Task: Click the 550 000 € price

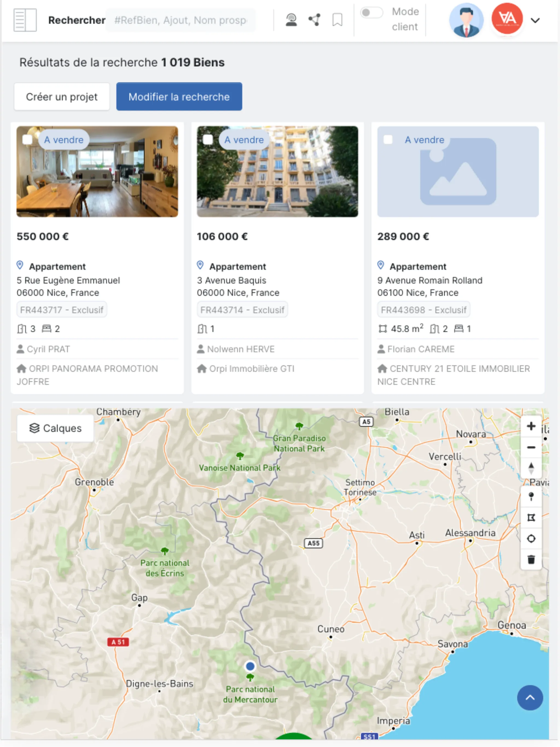Action: click(x=43, y=237)
